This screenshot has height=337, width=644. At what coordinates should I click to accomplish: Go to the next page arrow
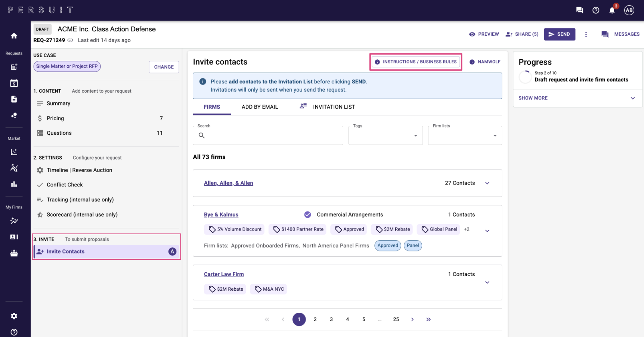[x=412, y=319]
